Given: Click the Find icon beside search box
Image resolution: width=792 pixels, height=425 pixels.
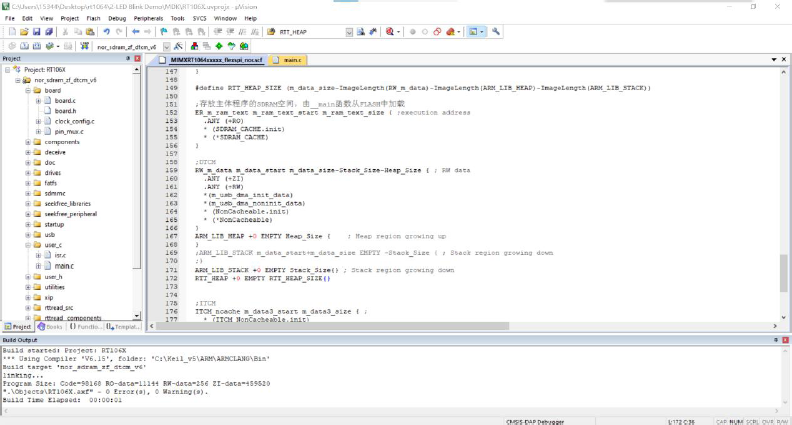Looking at the screenshot, I should click(x=361, y=31).
